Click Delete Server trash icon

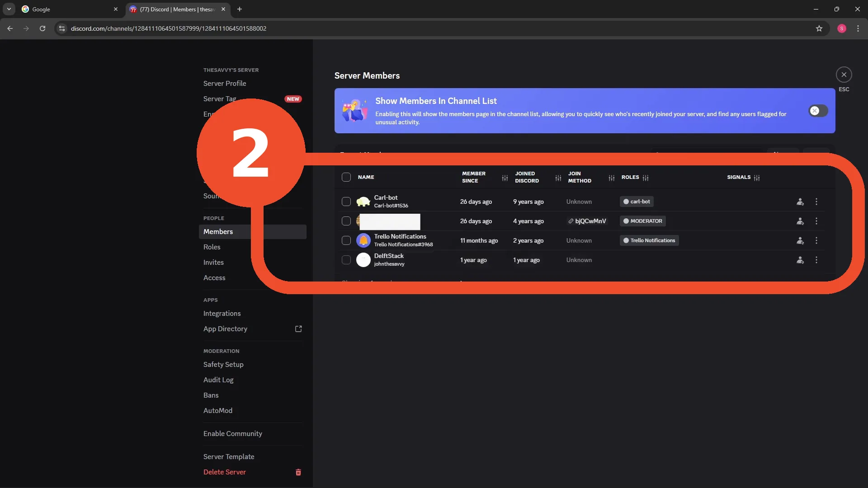pyautogui.click(x=298, y=472)
